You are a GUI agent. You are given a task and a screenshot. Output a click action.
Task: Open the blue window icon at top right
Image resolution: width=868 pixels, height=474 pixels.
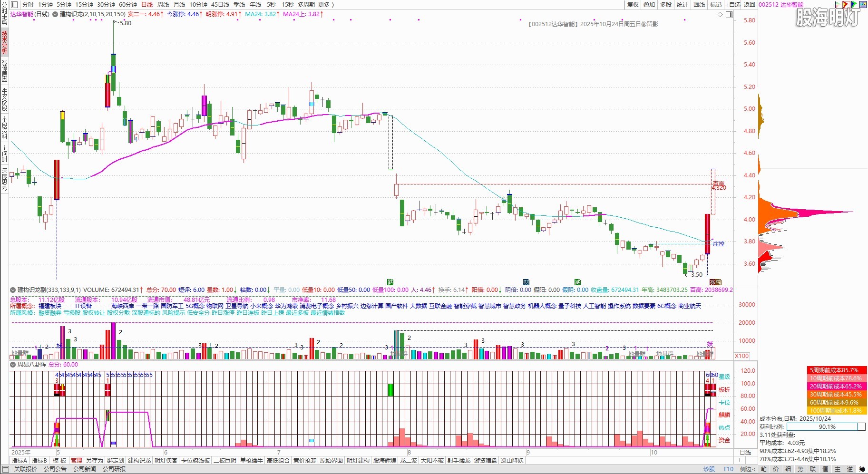coord(863,4)
